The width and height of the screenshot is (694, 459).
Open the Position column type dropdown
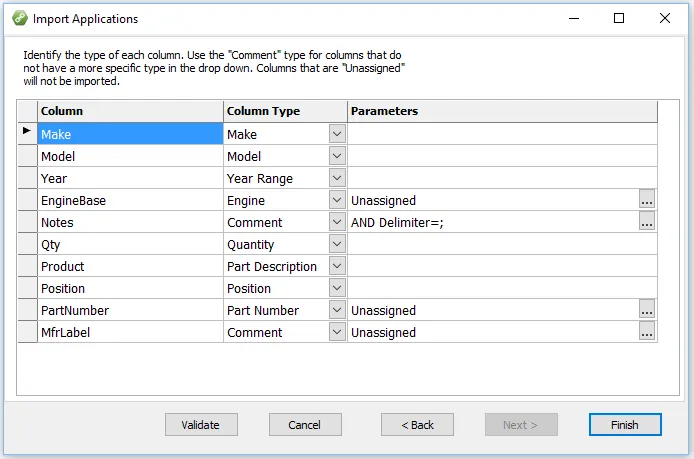pos(337,289)
